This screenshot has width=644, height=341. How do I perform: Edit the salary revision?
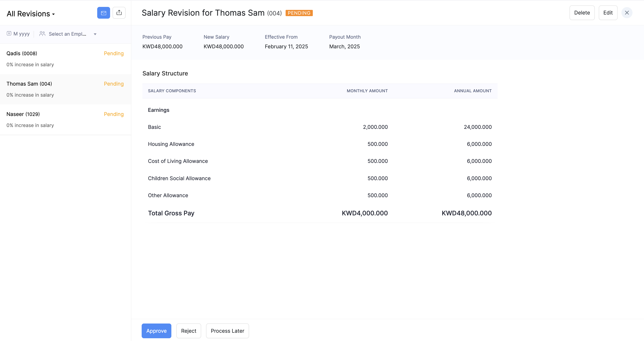coord(608,13)
